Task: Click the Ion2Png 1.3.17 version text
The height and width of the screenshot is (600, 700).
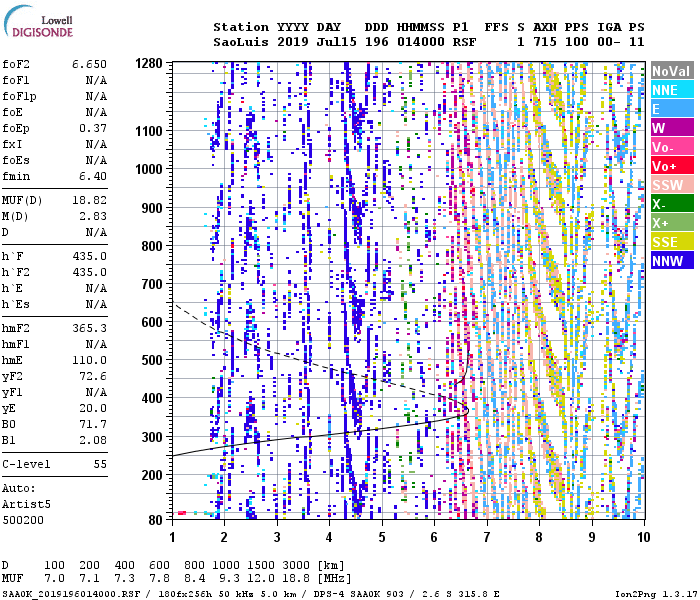Action: pyautogui.click(x=654, y=595)
